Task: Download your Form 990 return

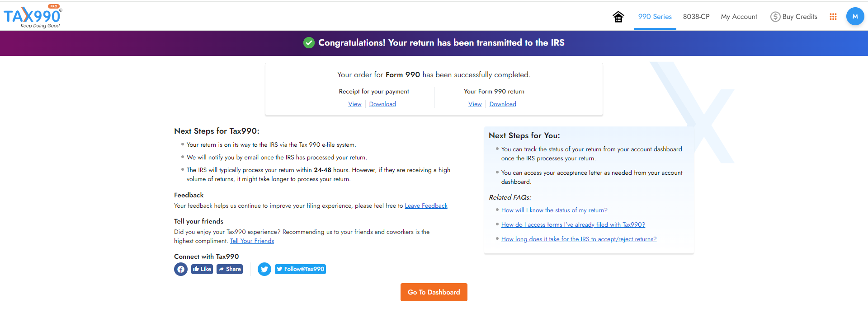Action: (503, 104)
